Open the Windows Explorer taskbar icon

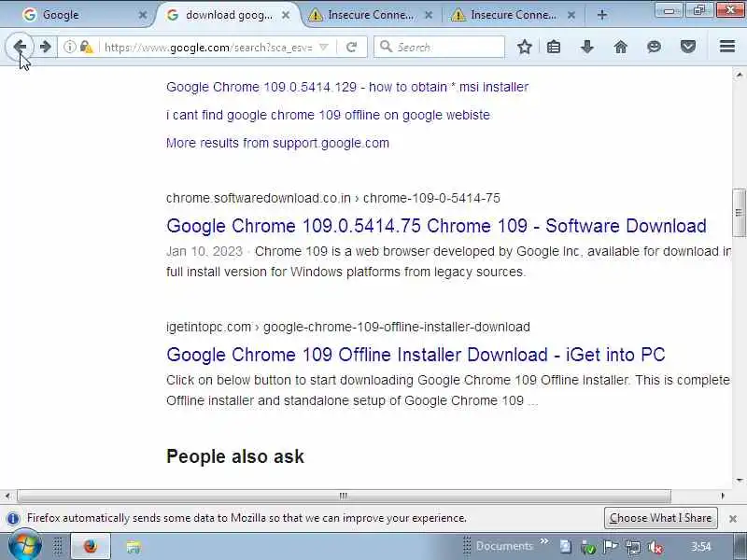click(x=134, y=547)
